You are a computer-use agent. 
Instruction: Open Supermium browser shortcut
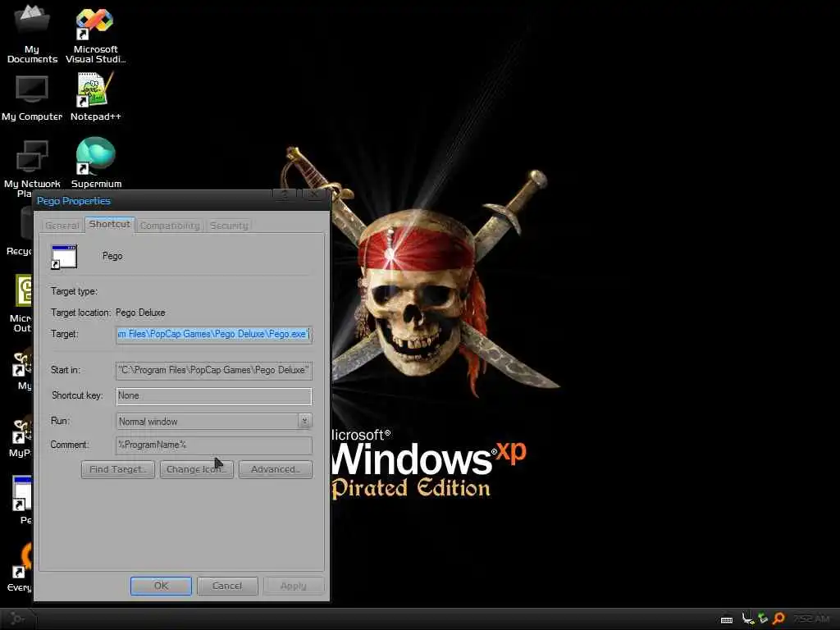(x=96, y=163)
